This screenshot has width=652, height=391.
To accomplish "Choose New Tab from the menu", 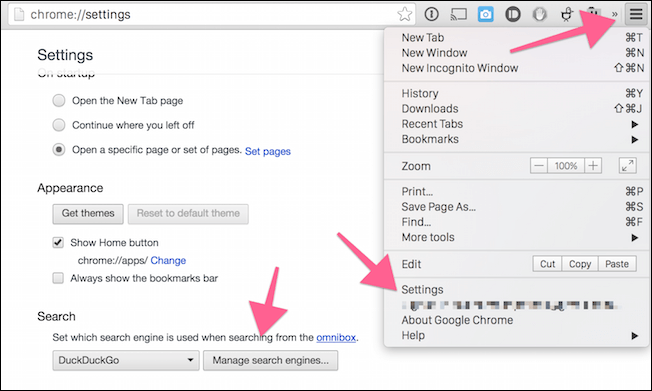I will (516, 38).
